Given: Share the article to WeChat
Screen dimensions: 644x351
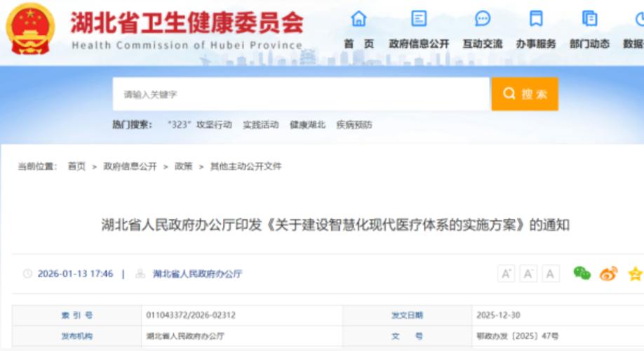Looking at the screenshot, I should coord(582,273).
